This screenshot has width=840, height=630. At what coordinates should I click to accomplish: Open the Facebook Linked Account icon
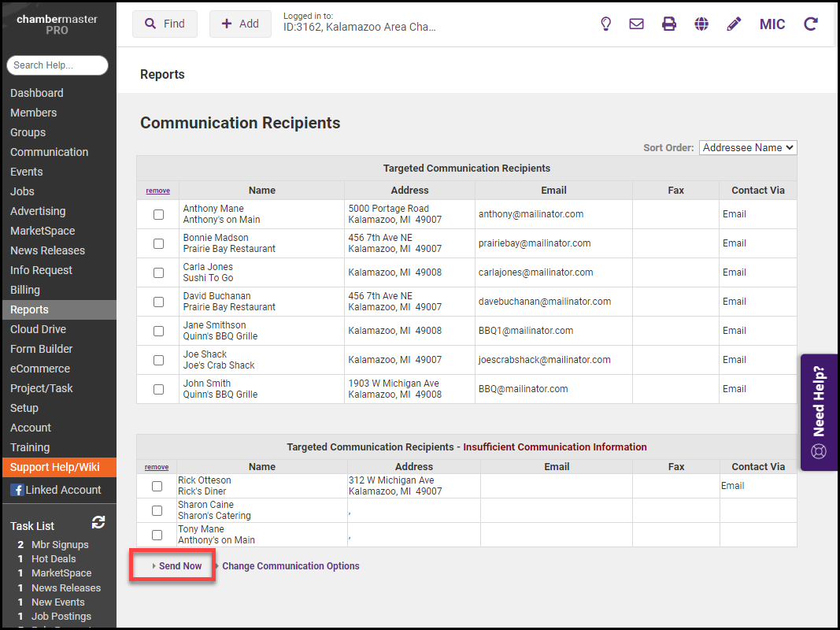click(x=17, y=490)
